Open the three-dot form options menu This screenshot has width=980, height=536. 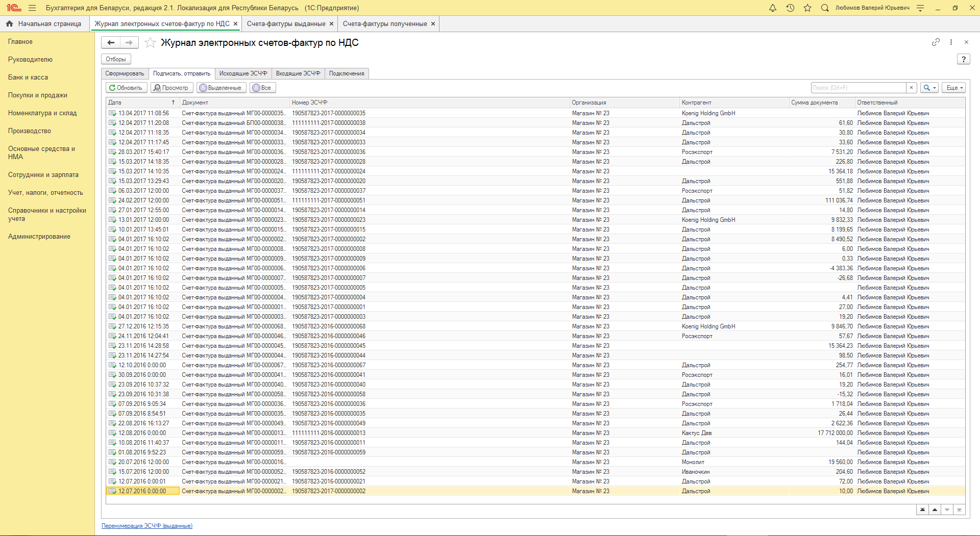click(x=951, y=42)
